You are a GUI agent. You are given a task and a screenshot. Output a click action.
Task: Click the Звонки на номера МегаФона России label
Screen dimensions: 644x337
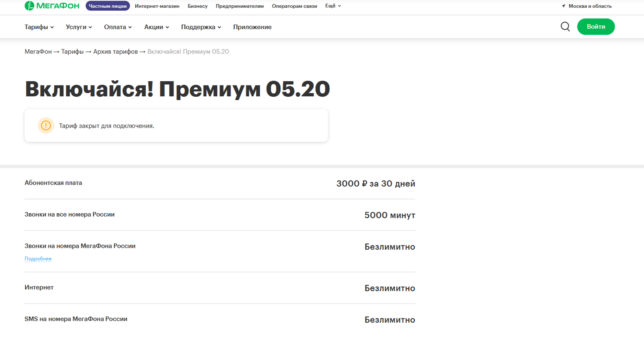click(80, 246)
